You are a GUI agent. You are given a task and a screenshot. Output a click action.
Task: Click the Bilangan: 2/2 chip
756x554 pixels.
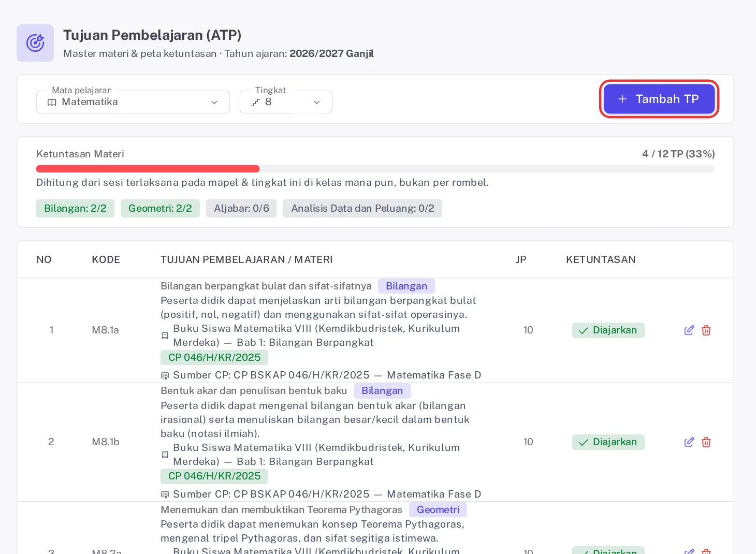coord(75,208)
